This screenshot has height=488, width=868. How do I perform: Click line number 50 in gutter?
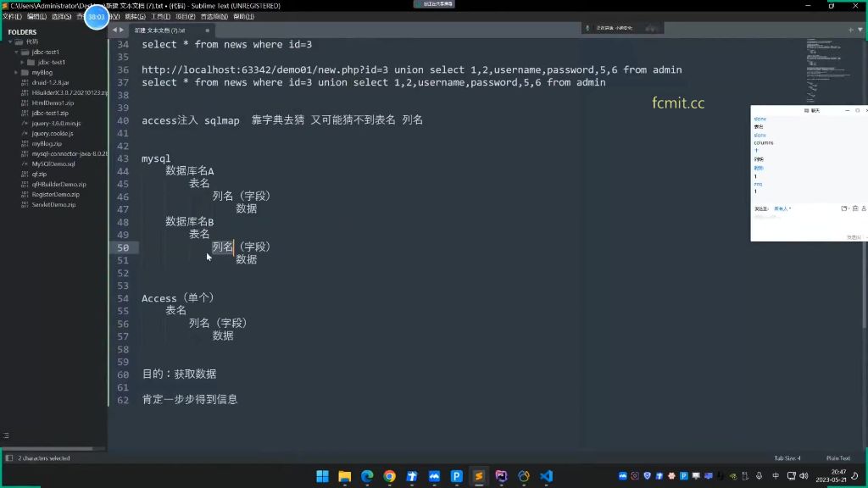(123, 248)
